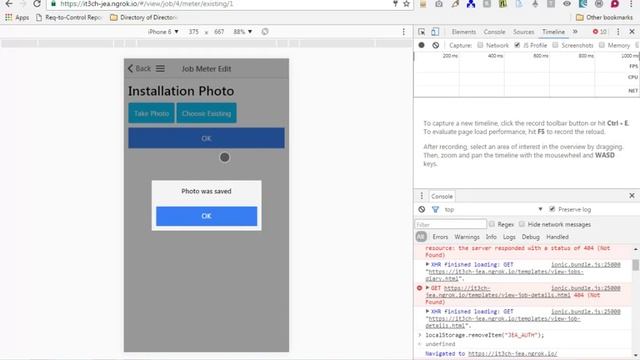The width and height of the screenshot is (640, 360).
Task: Click console scrollbar down arrow
Action: click(x=636, y=355)
